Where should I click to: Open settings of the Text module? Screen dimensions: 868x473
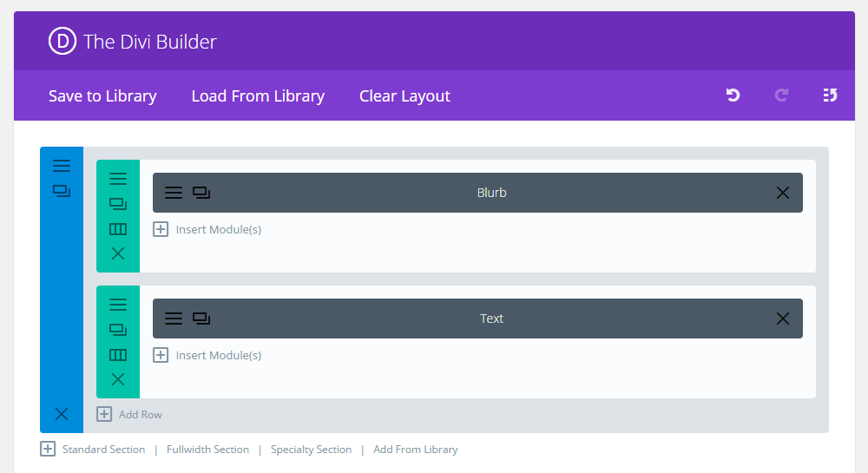pyautogui.click(x=174, y=319)
